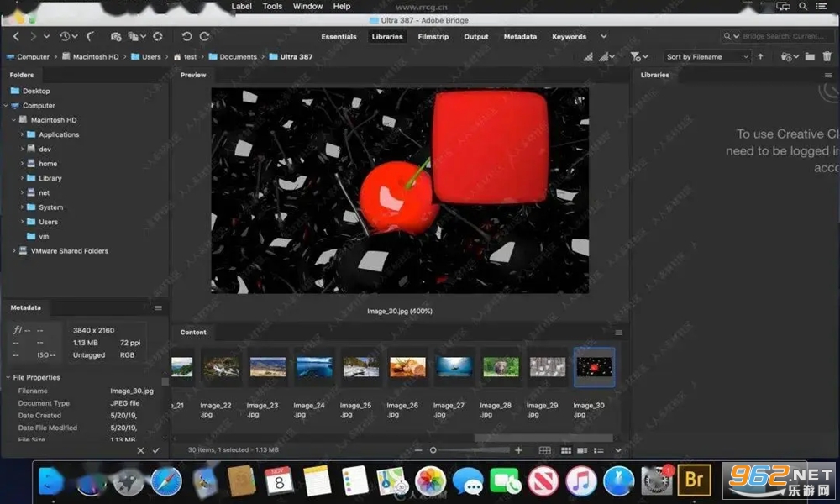The height and width of the screenshot is (504, 840).
Task: Go forward with the forward arrow
Action: 34,36
